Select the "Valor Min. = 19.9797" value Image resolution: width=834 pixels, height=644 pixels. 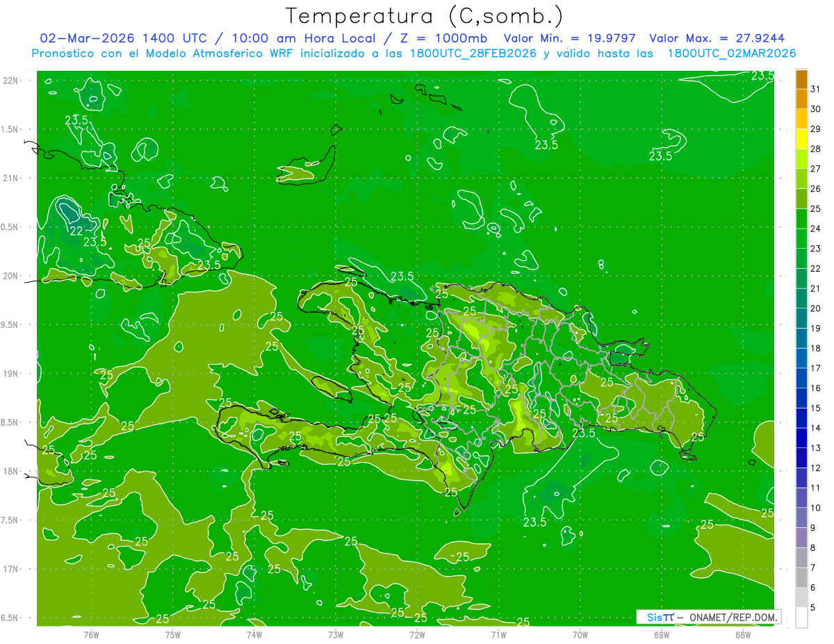[571, 38]
